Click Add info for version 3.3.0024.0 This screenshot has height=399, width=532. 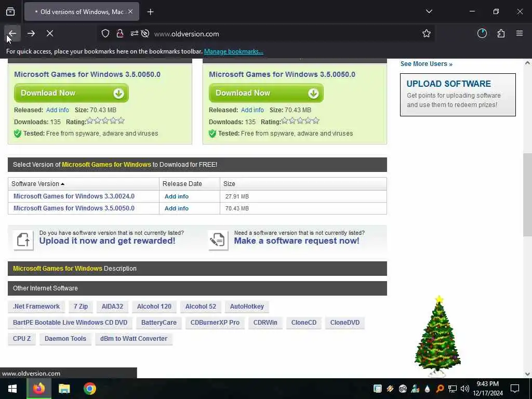(177, 196)
